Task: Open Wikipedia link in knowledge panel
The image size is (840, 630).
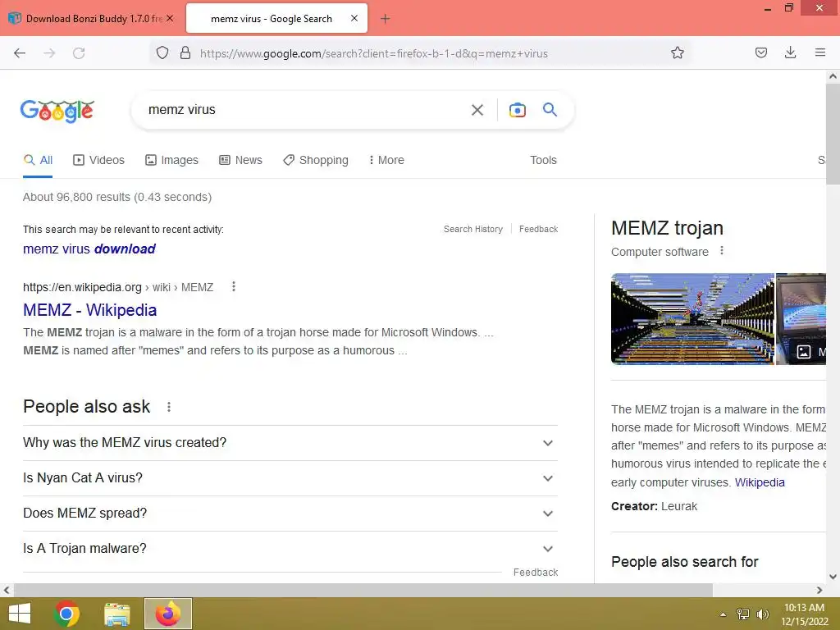Action: (759, 482)
